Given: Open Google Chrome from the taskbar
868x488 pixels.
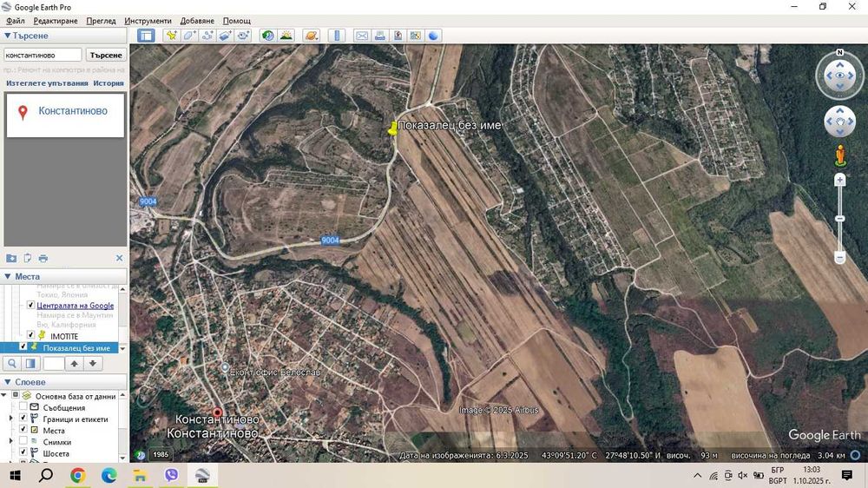Looking at the screenshot, I should coord(77,475).
